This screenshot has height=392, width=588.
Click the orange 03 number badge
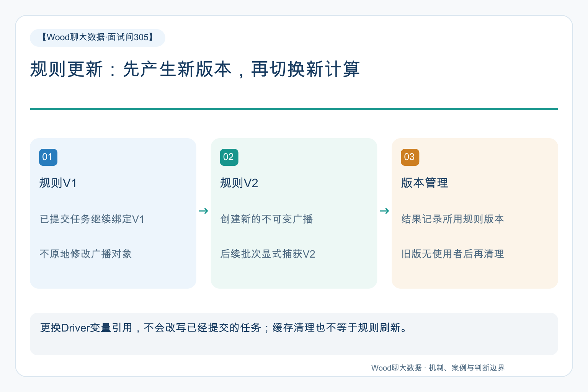click(410, 157)
